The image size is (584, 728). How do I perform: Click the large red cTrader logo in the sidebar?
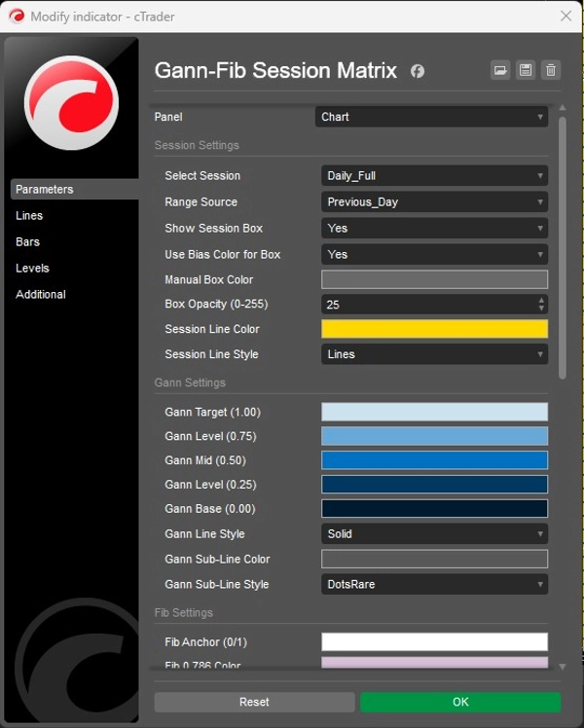pyautogui.click(x=71, y=103)
